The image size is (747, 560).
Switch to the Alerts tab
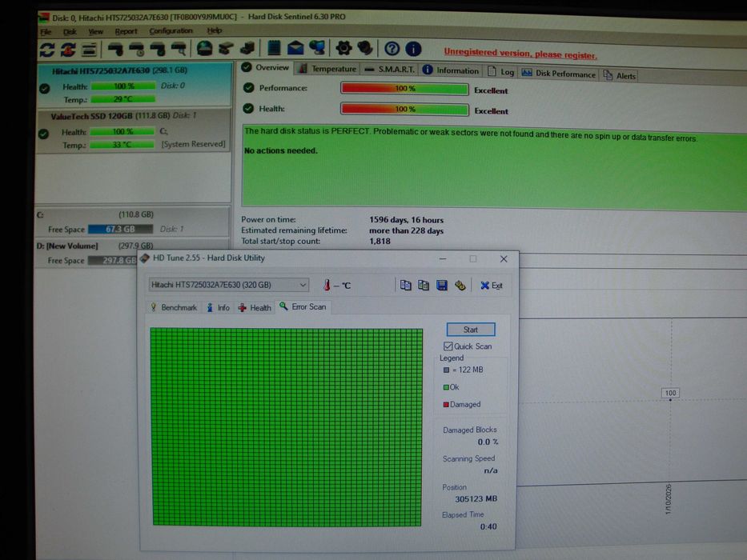(620, 76)
